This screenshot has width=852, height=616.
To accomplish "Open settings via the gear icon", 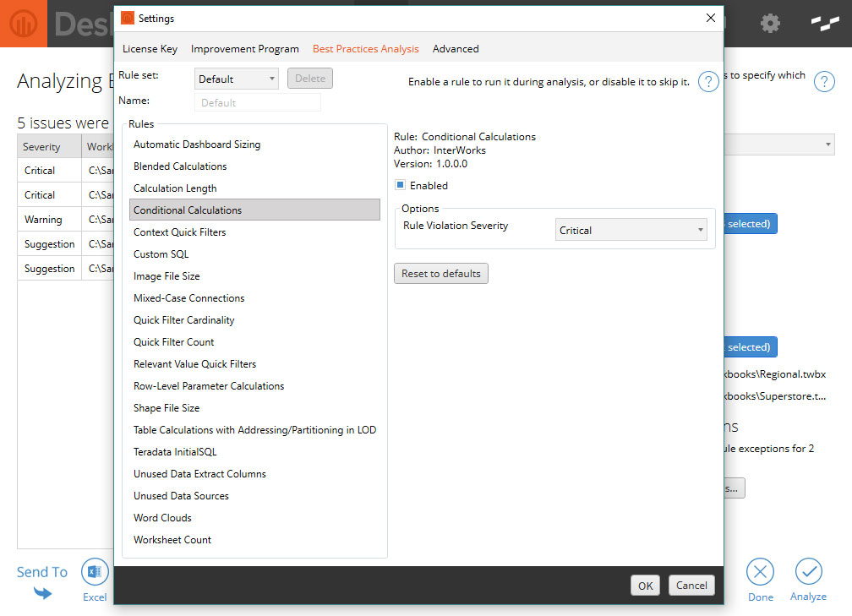I will coord(770,24).
